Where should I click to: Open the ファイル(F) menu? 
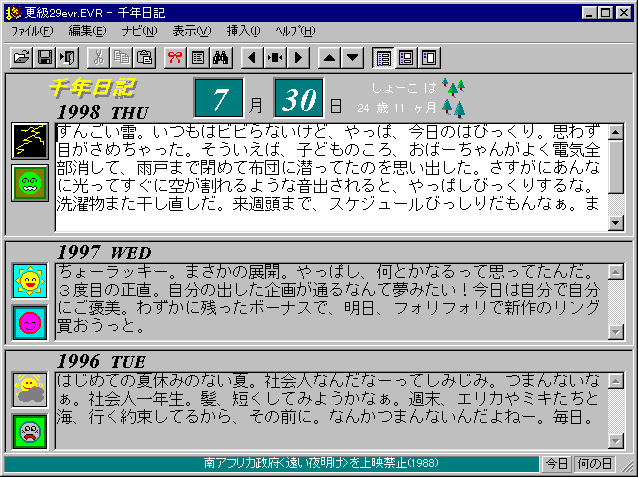pos(32,31)
